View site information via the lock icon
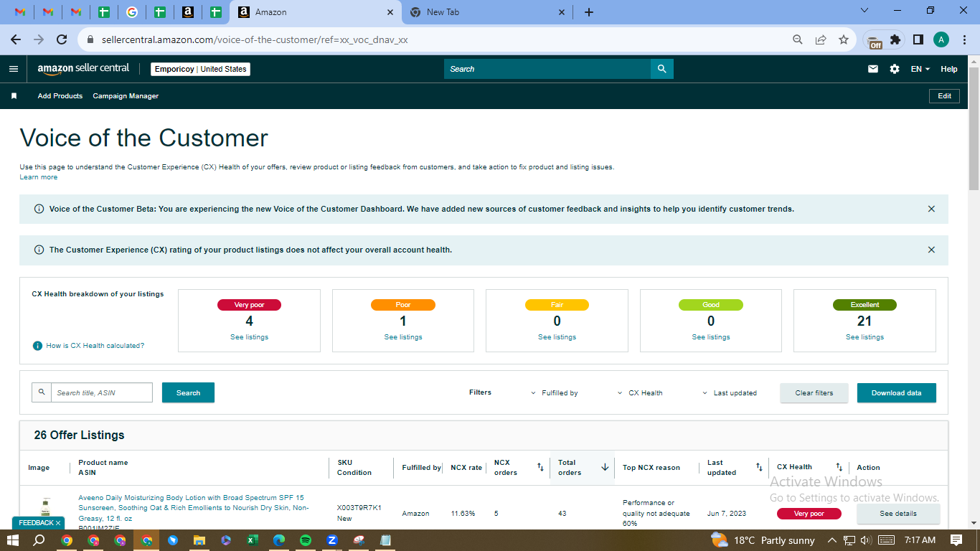Viewport: 980px width, 551px height. pyautogui.click(x=90, y=40)
